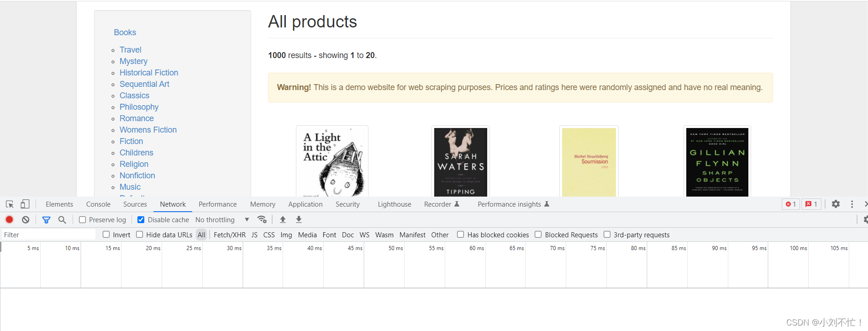
Task: Switch to the Elements tab
Action: 59,204
